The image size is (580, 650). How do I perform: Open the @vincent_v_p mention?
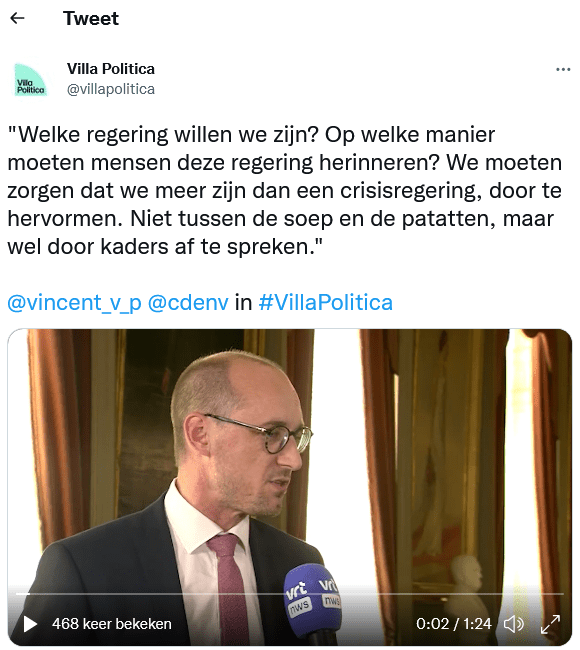[75, 303]
